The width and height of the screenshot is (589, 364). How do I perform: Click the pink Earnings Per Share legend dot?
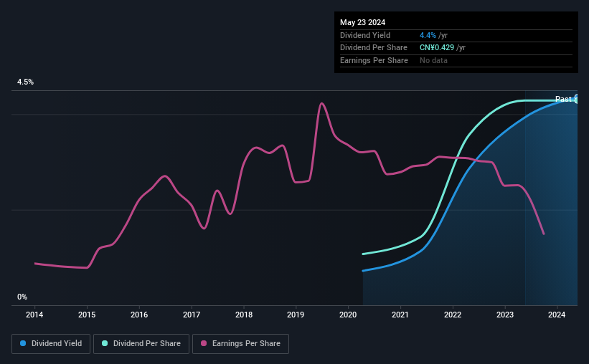coord(204,344)
